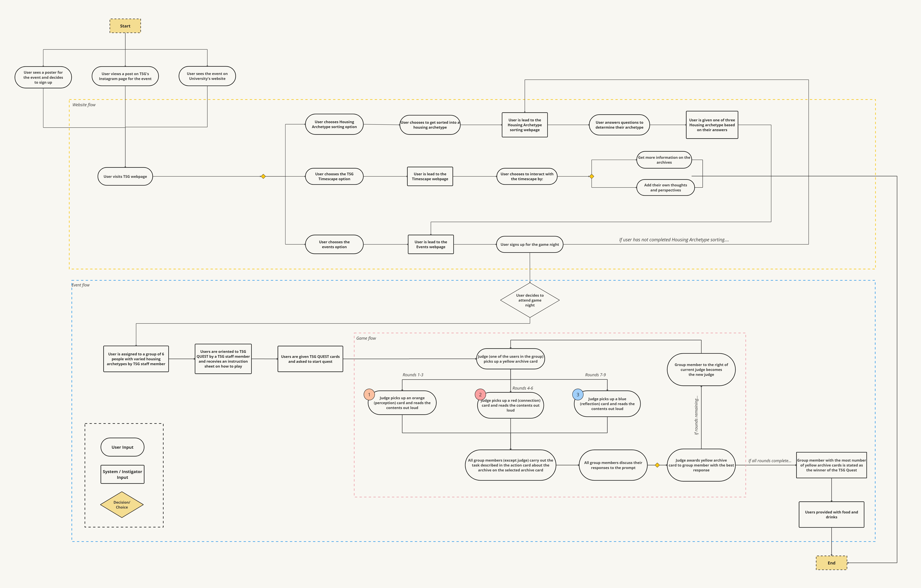Click the red number 2 circle badge
Screen dimensions: 921x588
pyautogui.click(x=480, y=395)
